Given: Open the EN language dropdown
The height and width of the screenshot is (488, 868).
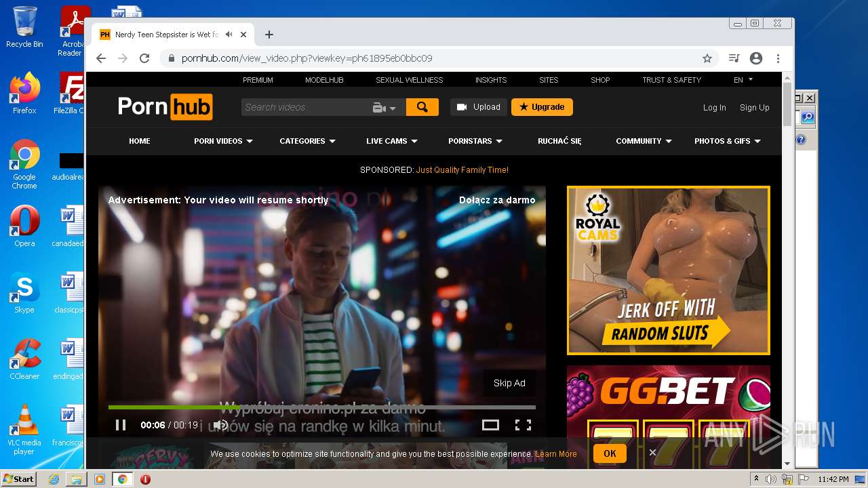Looking at the screenshot, I should click(x=743, y=80).
